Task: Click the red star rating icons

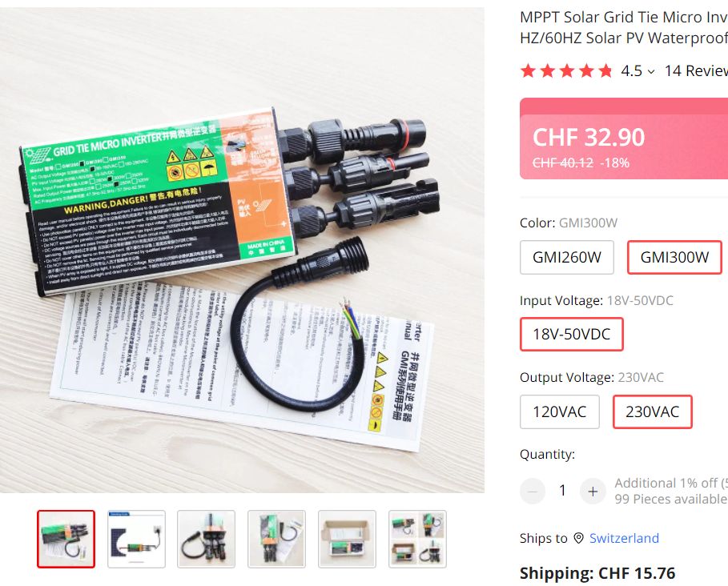Action: click(x=566, y=71)
